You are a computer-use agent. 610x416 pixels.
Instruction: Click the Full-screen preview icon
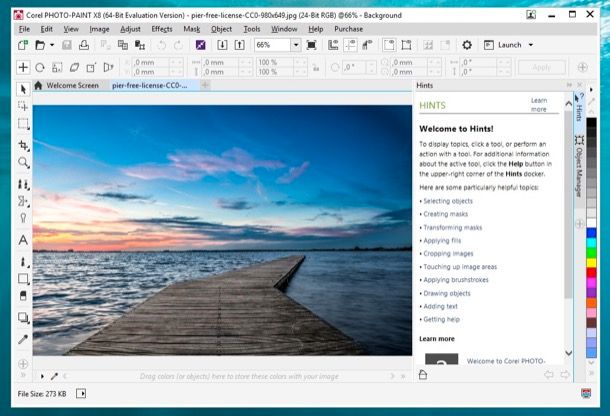(311, 45)
